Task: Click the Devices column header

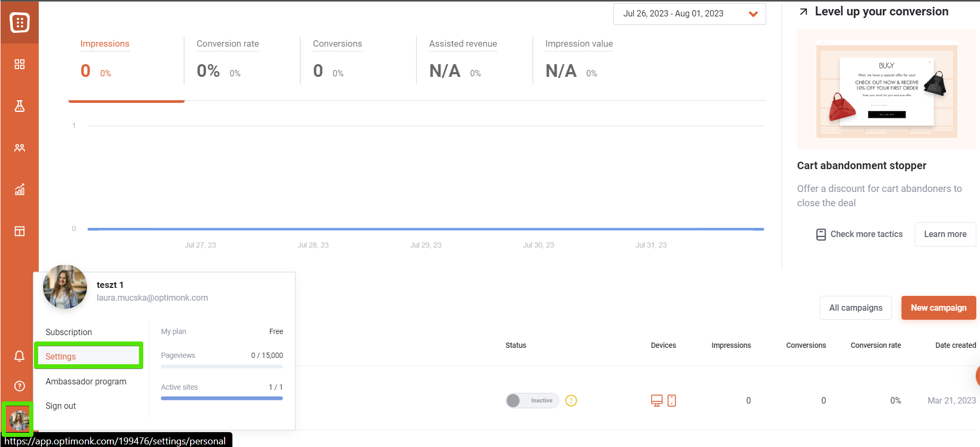Action: coord(663,345)
